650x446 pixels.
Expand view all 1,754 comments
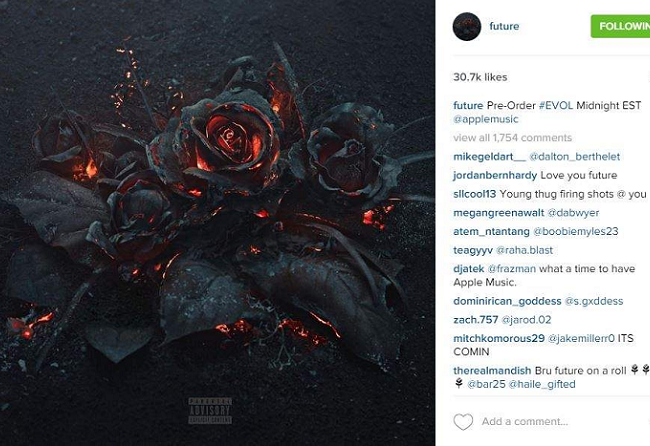tap(512, 138)
